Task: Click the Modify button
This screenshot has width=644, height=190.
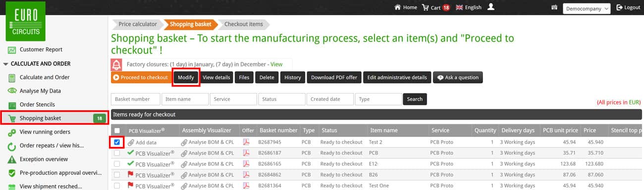Action: click(x=186, y=77)
